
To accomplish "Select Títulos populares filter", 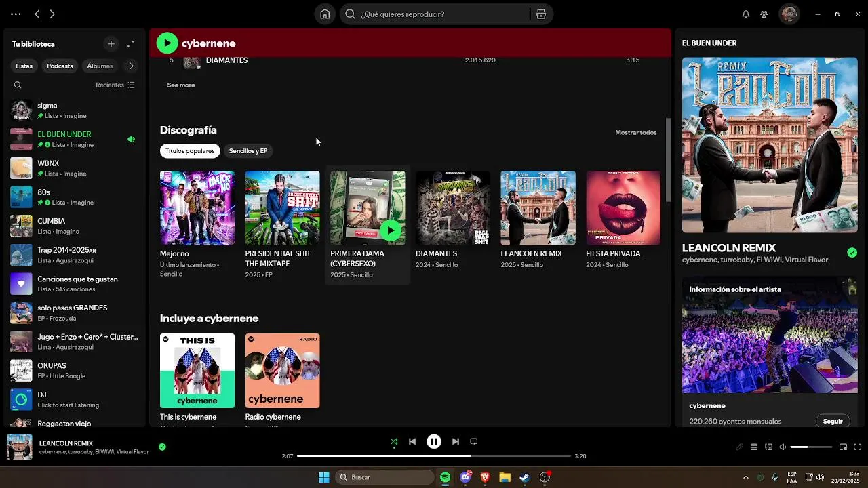I will coord(190,151).
